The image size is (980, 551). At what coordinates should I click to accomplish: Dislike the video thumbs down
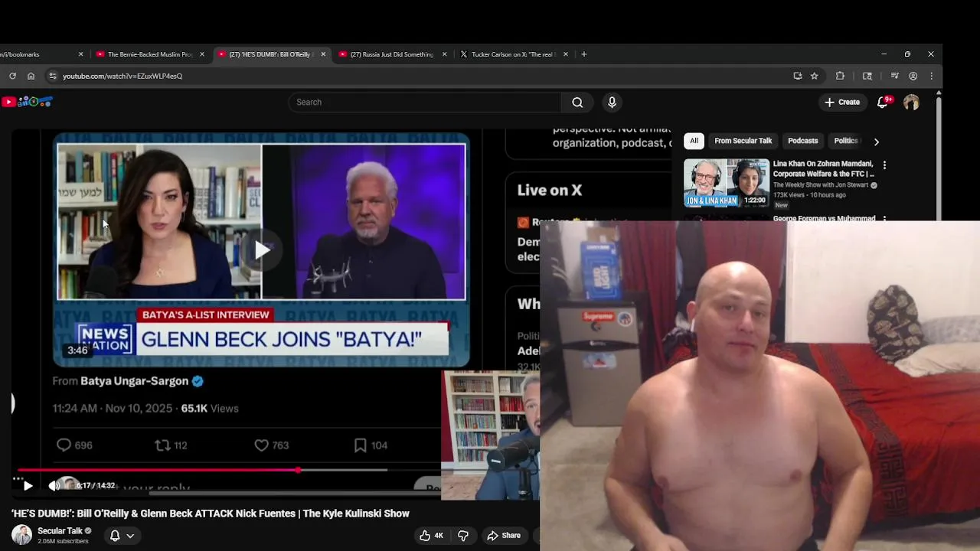[462, 536]
